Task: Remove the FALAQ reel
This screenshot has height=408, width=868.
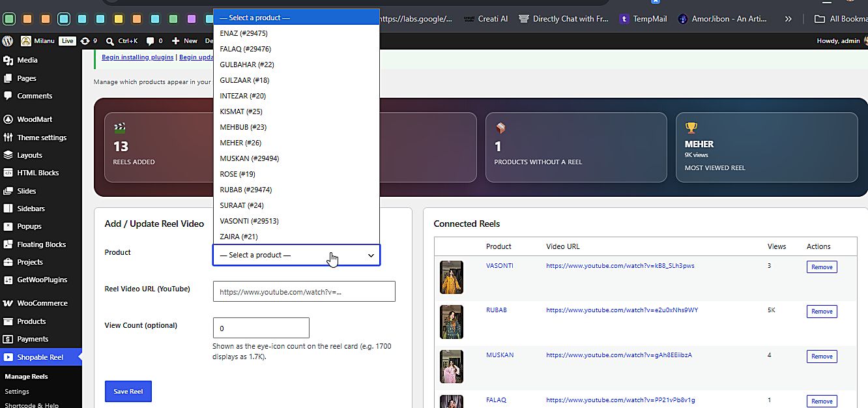Action: click(x=822, y=401)
